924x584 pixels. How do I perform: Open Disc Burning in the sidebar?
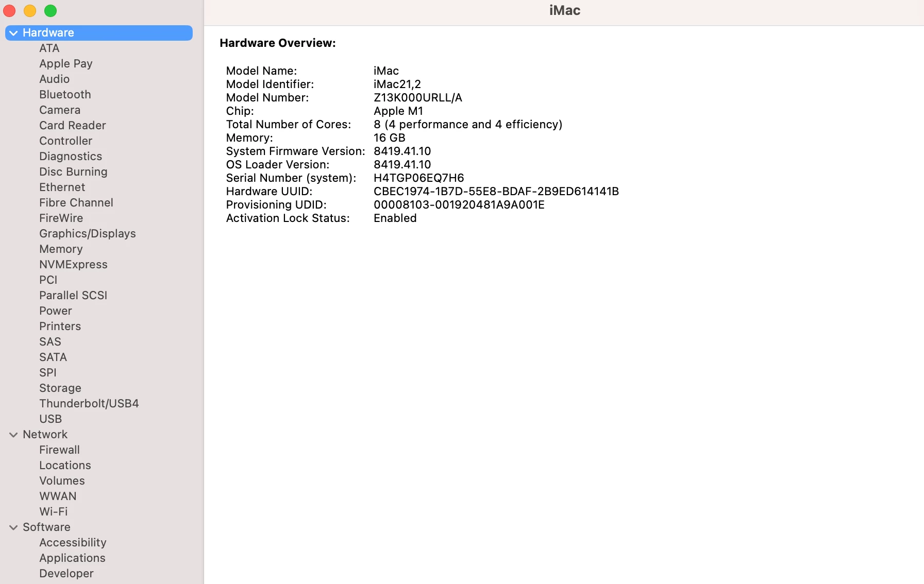pyautogui.click(x=73, y=172)
